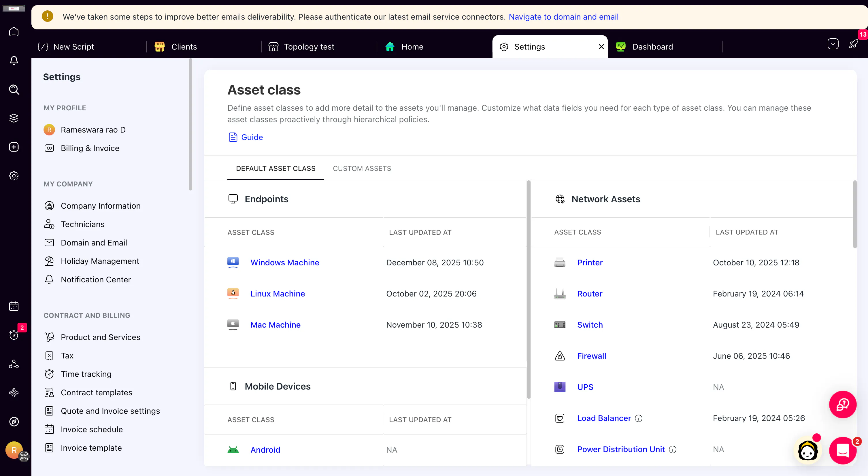This screenshot has width=868, height=476.
Task: Open Quote and Invoice settings
Action: pyautogui.click(x=110, y=411)
